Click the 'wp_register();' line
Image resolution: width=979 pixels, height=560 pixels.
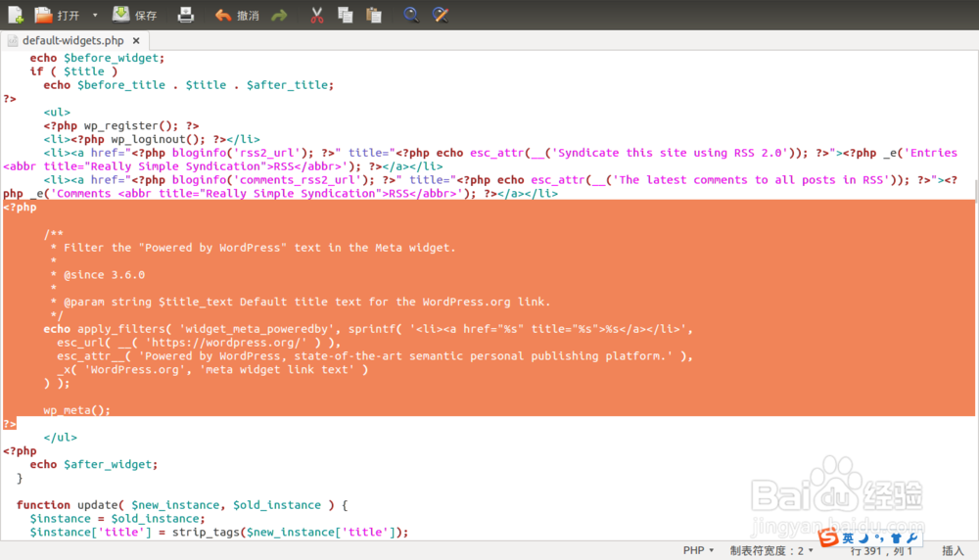click(x=121, y=125)
